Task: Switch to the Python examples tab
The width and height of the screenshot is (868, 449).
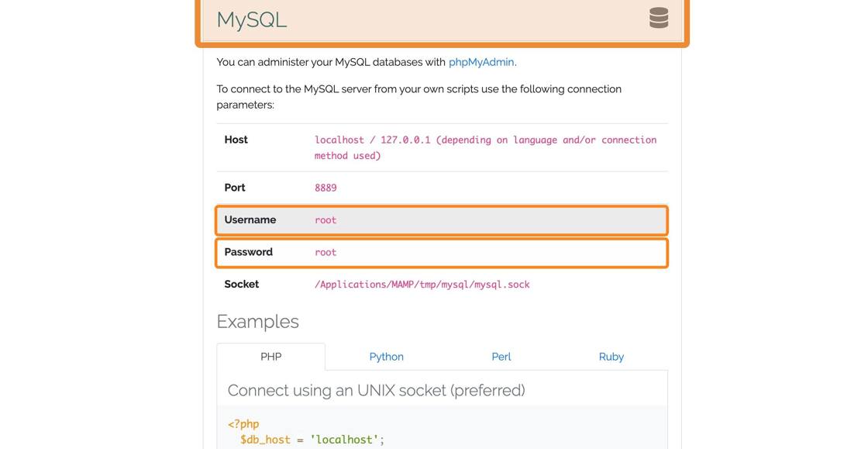Action: point(386,357)
